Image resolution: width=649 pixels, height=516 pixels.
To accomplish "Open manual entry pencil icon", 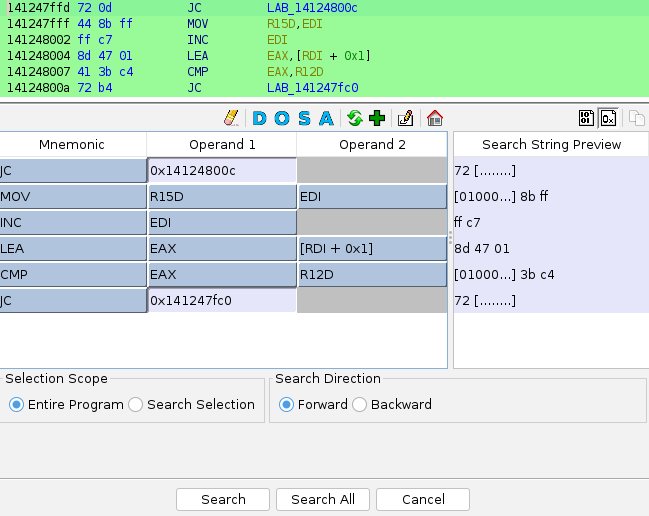I will [405, 118].
